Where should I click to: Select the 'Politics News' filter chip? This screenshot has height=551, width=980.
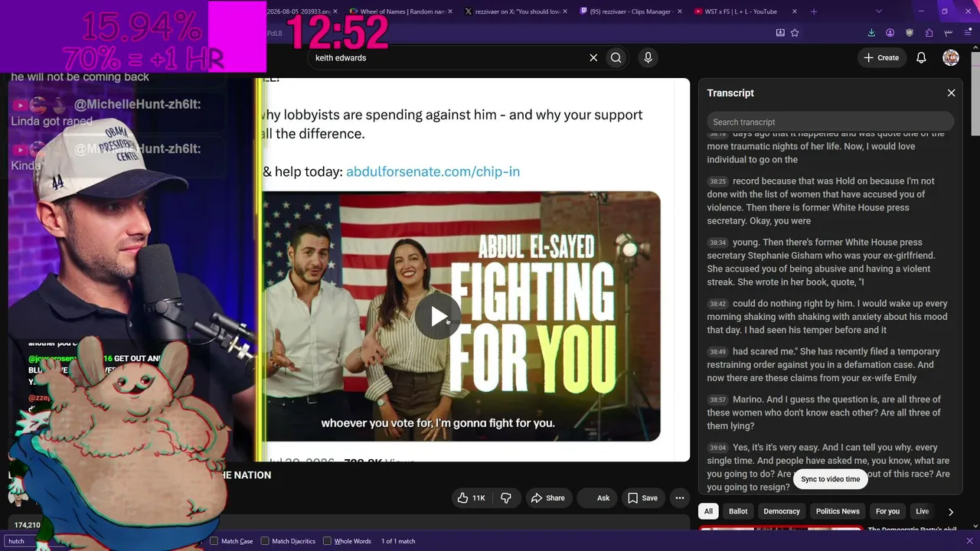(838, 511)
